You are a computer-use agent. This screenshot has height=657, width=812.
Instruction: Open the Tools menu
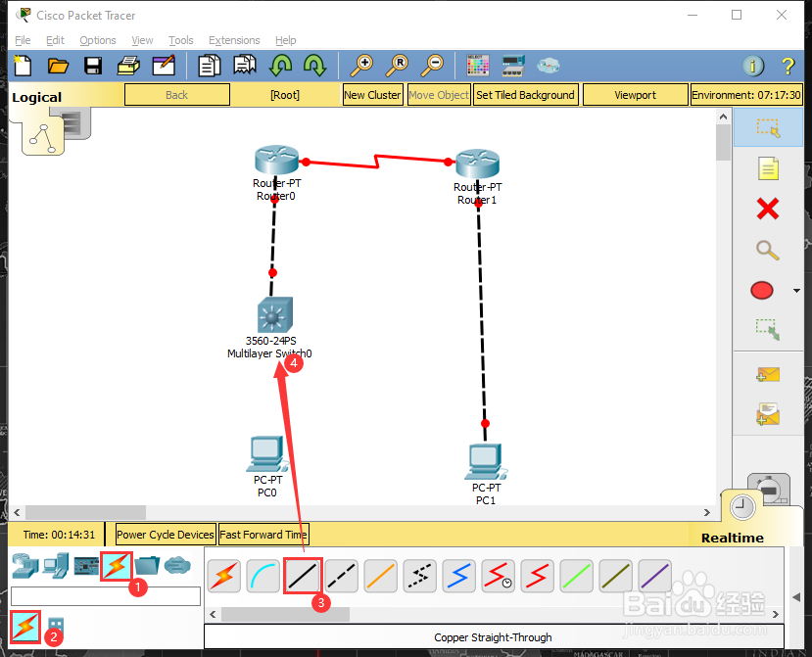[x=181, y=40]
